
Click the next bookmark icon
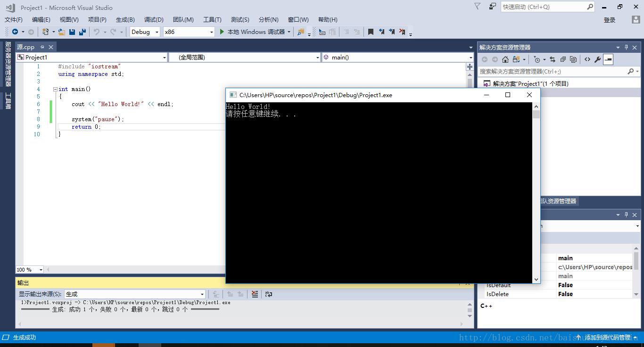click(x=392, y=32)
